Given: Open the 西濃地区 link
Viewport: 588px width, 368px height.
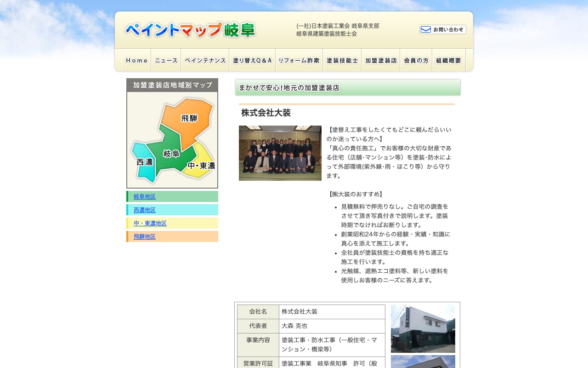Looking at the screenshot, I should (145, 210).
